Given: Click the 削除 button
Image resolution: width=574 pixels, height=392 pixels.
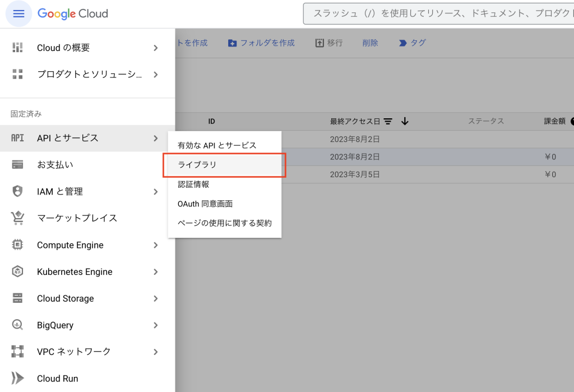Looking at the screenshot, I should [x=370, y=43].
